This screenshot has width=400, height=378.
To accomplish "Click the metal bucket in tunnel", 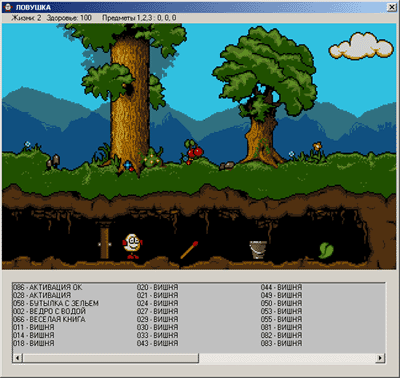I will [258, 250].
